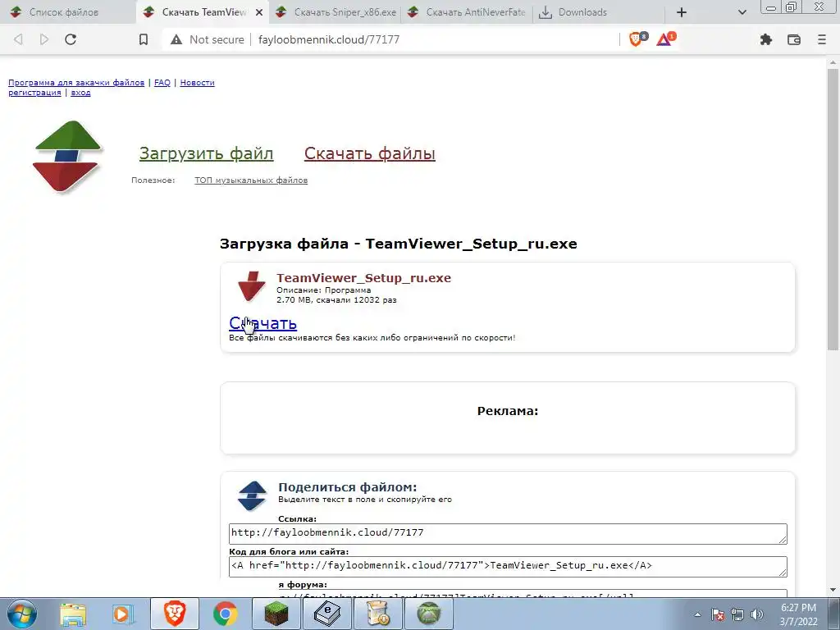
Task: Open the extensions puzzle piece icon
Action: tap(766, 39)
